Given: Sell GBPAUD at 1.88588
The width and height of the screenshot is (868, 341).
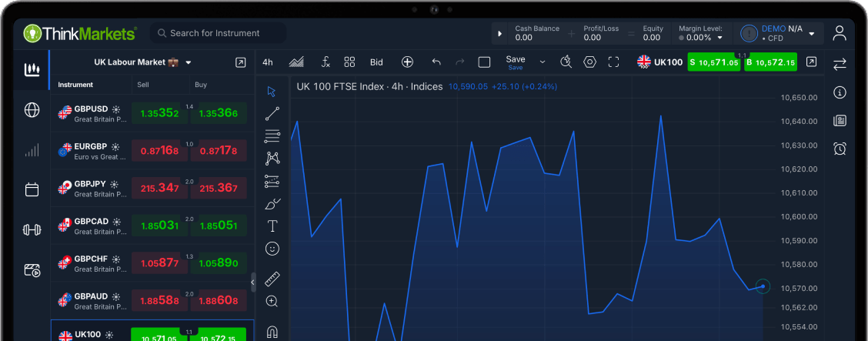Looking at the screenshot, I should tap(160, 301).
